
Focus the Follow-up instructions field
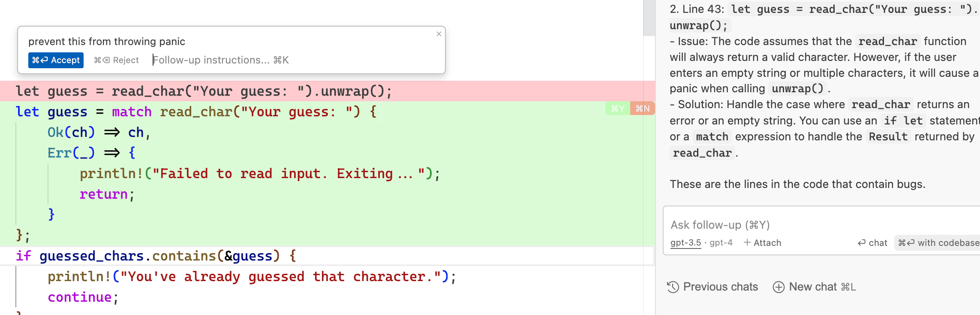[220, 60]
